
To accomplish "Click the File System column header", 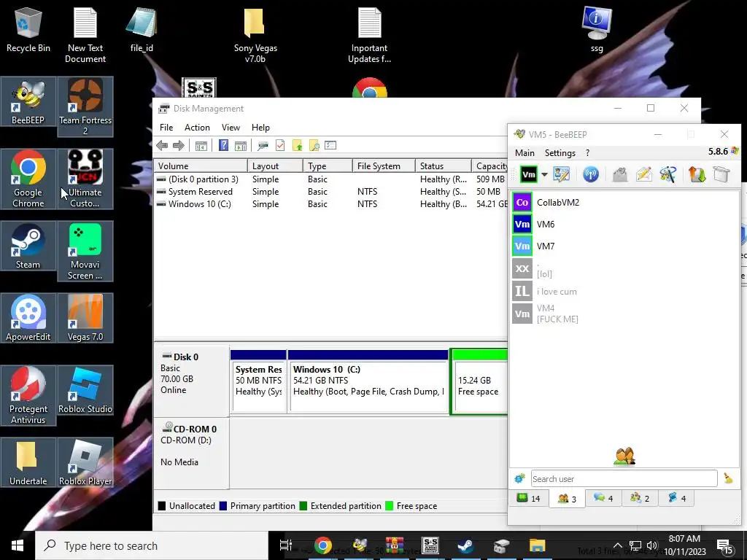I will coord(384,166).
